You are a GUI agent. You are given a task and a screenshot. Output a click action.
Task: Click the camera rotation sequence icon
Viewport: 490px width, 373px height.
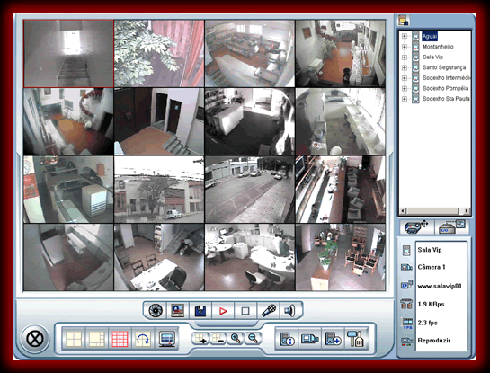143,339
